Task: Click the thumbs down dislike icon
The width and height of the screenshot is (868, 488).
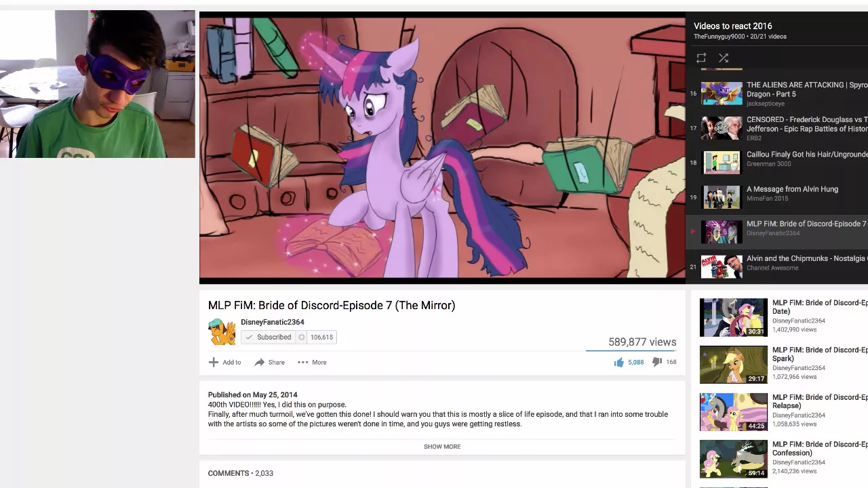Action: tap(656, 363)
